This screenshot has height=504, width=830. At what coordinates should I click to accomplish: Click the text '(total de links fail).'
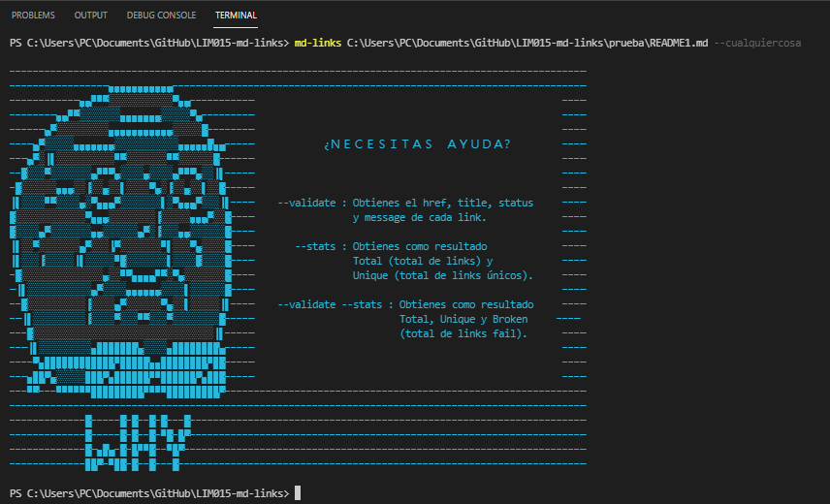tap(463, 333)
